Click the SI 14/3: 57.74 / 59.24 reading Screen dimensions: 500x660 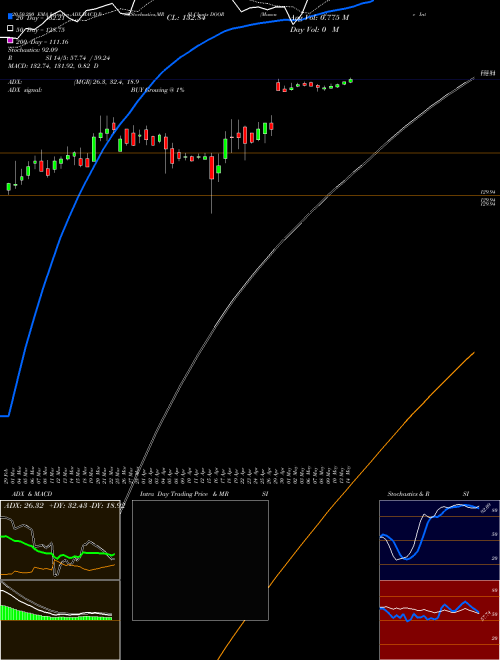[78, 58]
